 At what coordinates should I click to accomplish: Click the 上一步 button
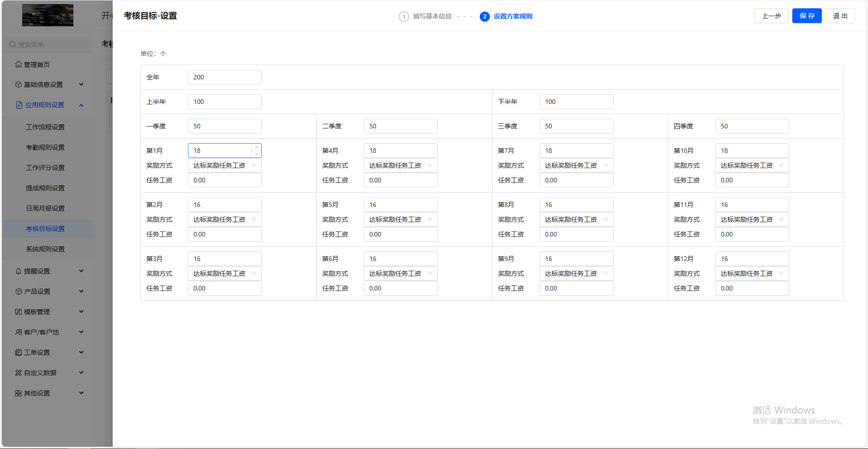(x=772, y=16)
